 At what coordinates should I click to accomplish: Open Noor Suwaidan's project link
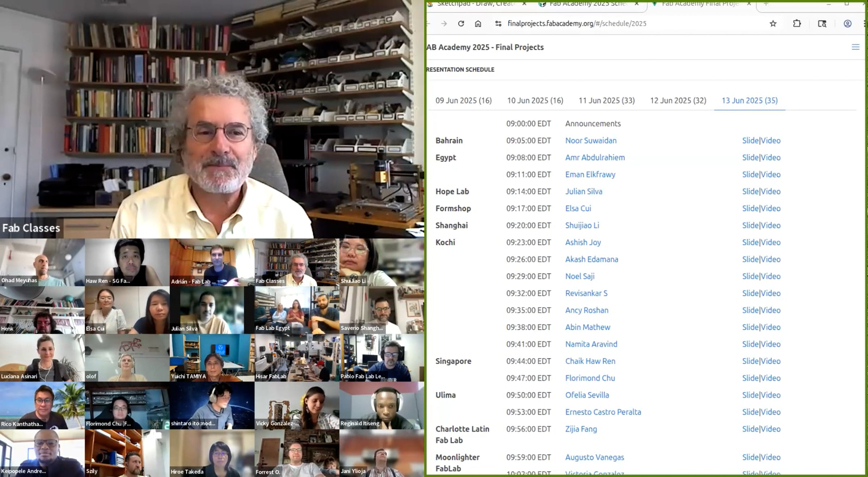591,141
